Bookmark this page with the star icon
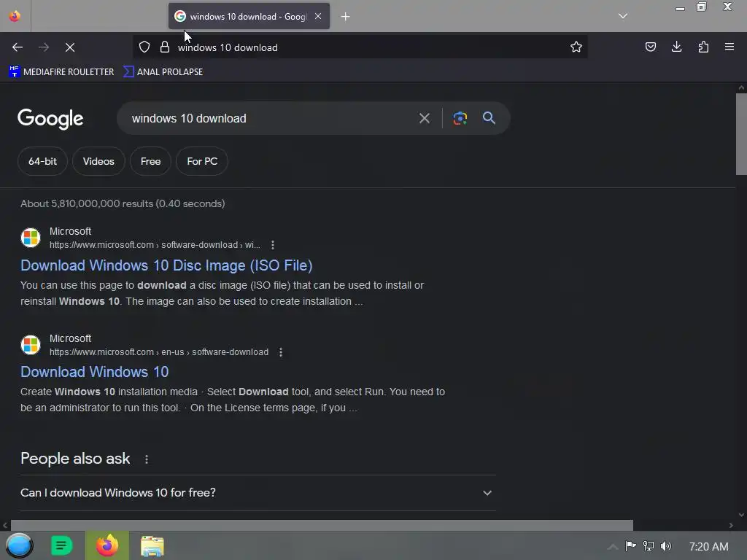 tap(576, 47)
